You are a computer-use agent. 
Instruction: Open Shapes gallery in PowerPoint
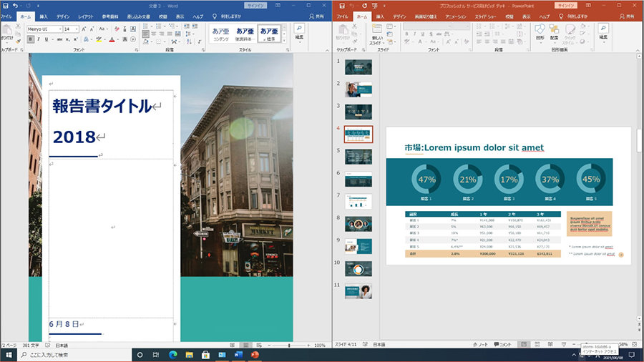540,32
